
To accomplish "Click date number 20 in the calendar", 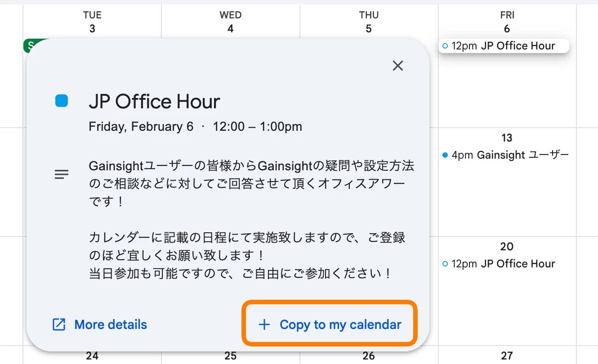I will pos(507,247).
